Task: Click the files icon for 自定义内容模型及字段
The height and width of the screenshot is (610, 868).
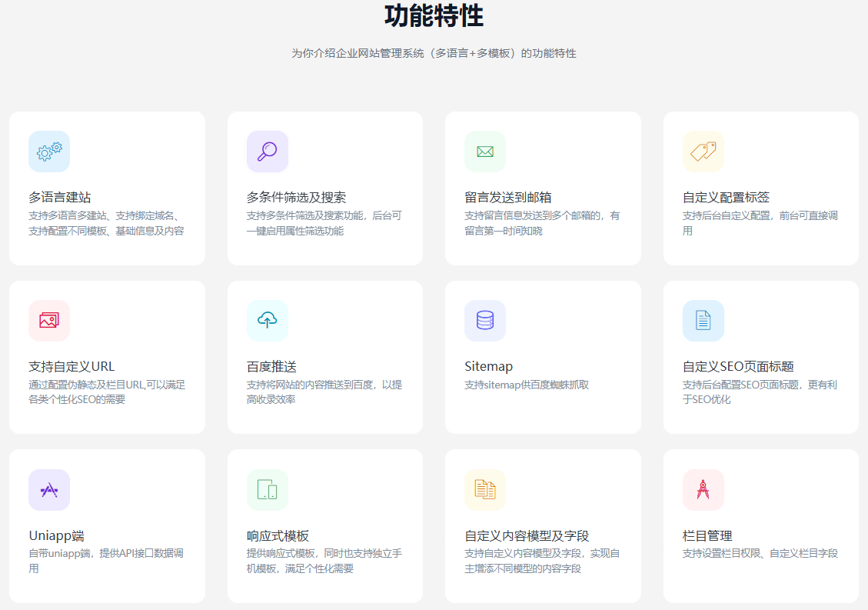Action: tap(485, 490)
